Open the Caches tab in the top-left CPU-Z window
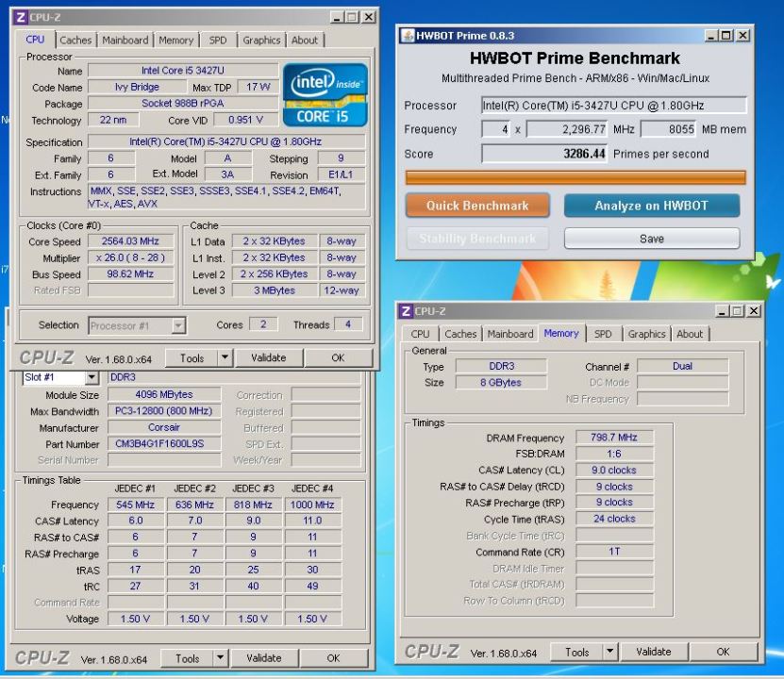Screen dimensions: 784x679 [x=75, y=40]
